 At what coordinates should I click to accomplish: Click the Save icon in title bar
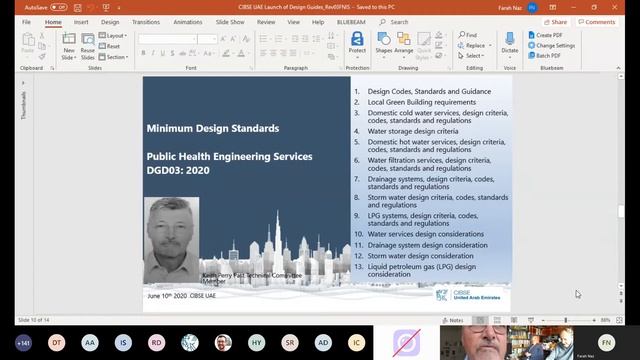(x=78, y=8)
